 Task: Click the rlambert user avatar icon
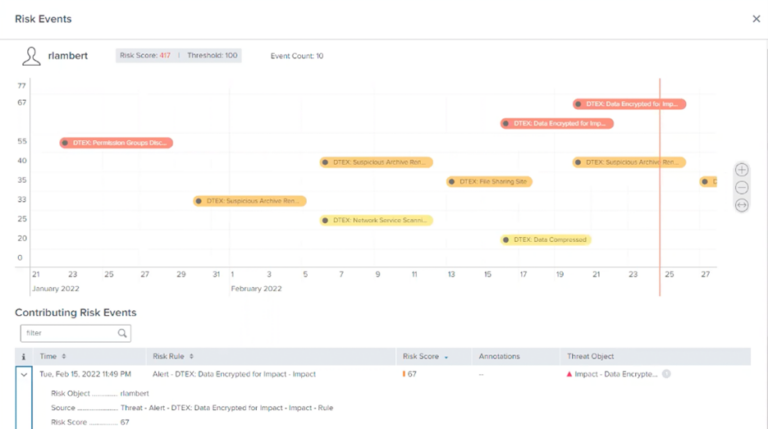click(32, 56)
